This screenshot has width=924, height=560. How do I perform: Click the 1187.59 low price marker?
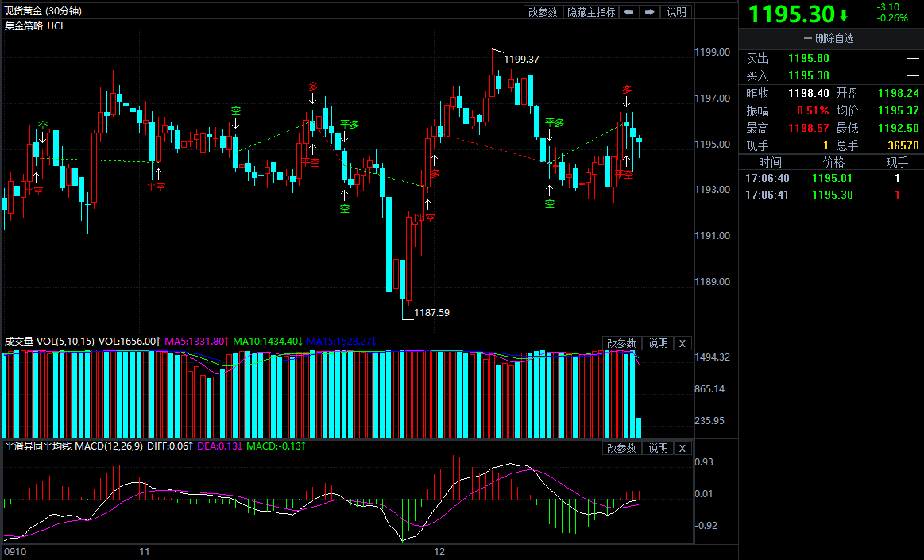[432, 313]
